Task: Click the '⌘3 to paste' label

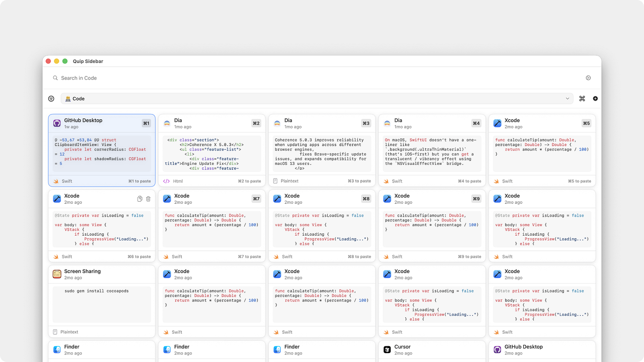Action: 359,181
